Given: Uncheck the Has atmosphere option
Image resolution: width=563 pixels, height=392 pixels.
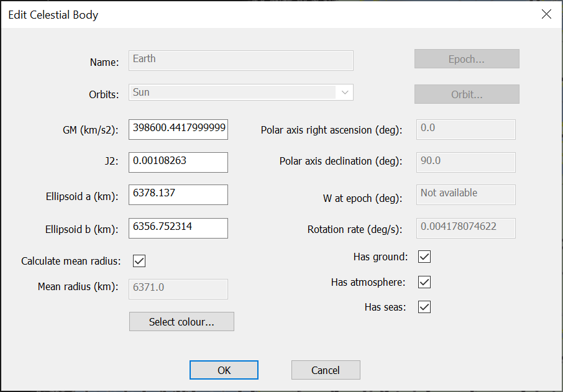Looking at the screenshot, I should [424, 282].
